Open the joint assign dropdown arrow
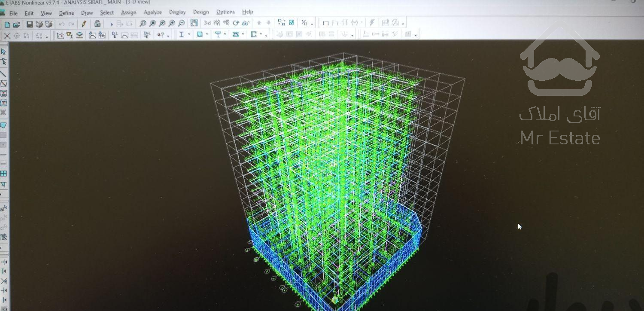This screenshot has width=644, height=311. tap(225, 35)
